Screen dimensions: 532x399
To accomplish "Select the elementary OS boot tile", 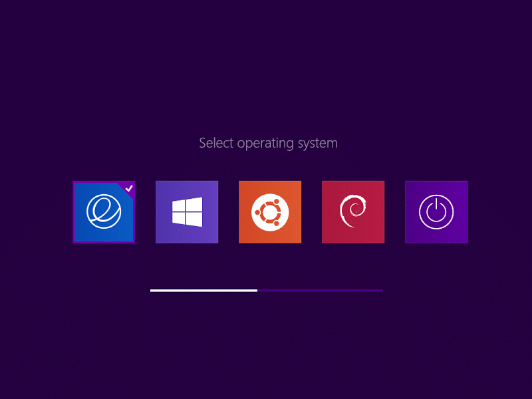I will point(104,212).
